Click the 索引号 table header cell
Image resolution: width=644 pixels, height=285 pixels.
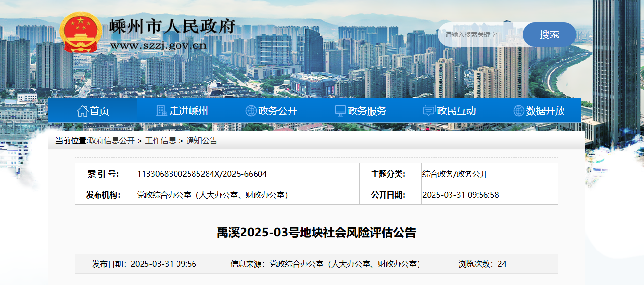click(x=105, y=174)
